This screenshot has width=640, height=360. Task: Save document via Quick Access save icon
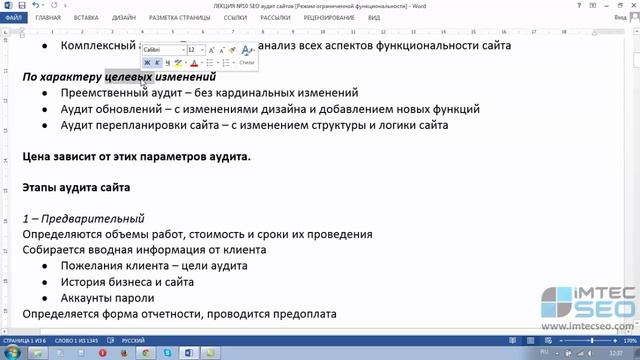[22, 6]
